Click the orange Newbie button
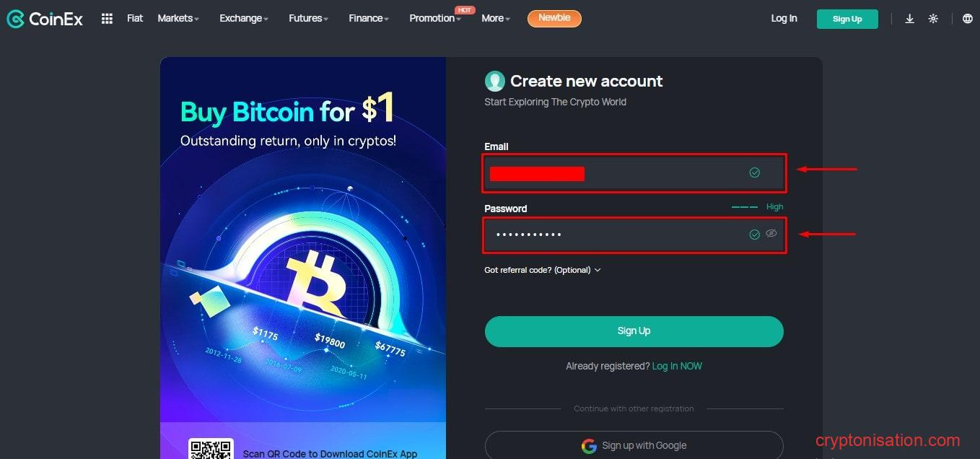This screenshot has width=980, height=459. pos(554,18)
